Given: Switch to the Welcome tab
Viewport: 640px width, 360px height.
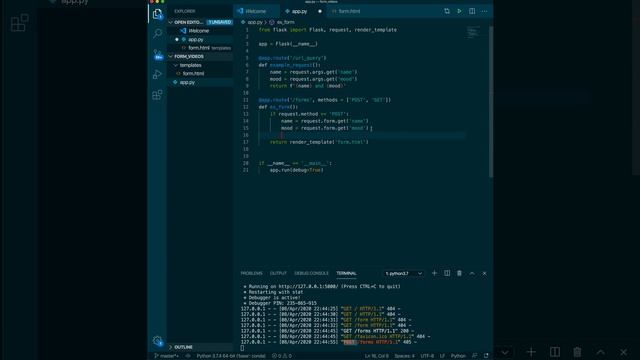Looking at the screenshot, I should (x=256, y=11).
